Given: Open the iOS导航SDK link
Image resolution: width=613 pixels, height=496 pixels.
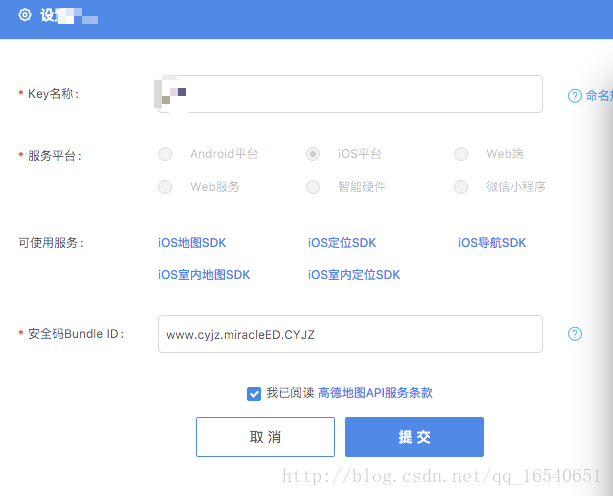Looking at the screenshot, I should pyautogui.click(x=492, y=243).
